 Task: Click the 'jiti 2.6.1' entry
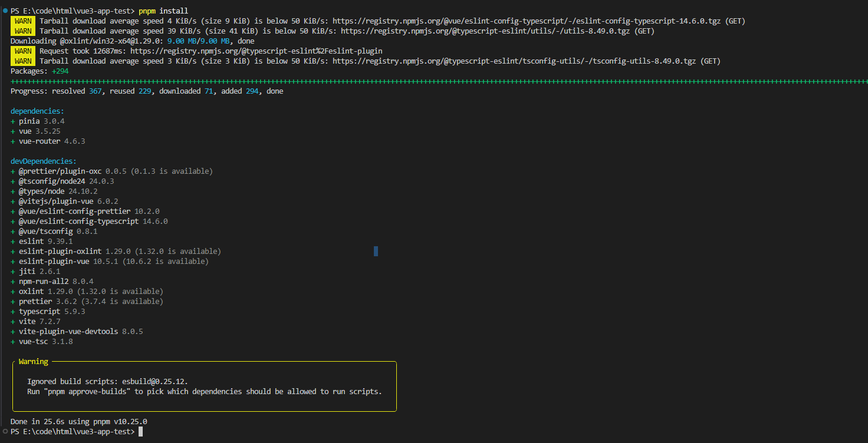pyautogui.click(x=35, y=272)
